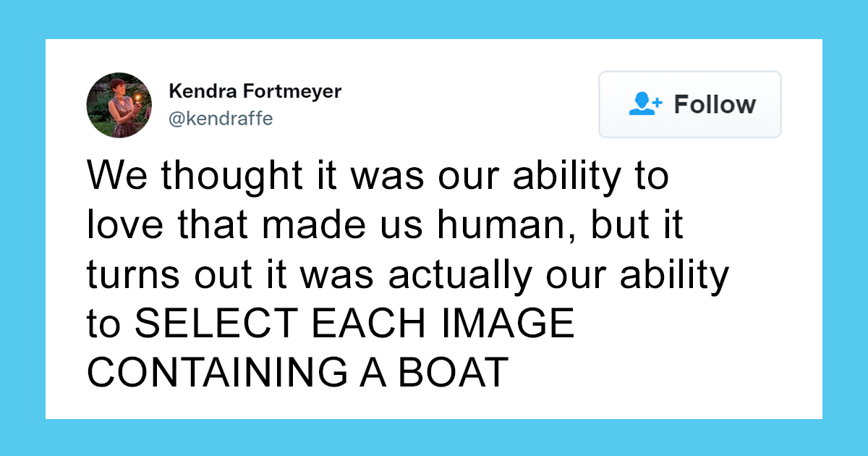The height and width of the screenshot is (456, 868).
Task: Click inside the rounded Follow control
Action: click(689, 104)
